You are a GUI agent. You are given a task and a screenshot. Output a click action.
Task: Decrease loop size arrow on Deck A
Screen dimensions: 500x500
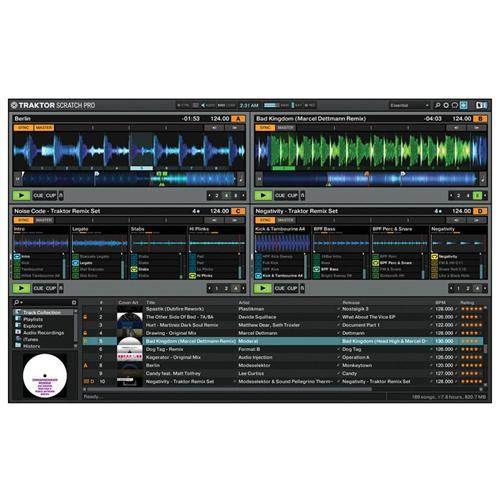209,196
